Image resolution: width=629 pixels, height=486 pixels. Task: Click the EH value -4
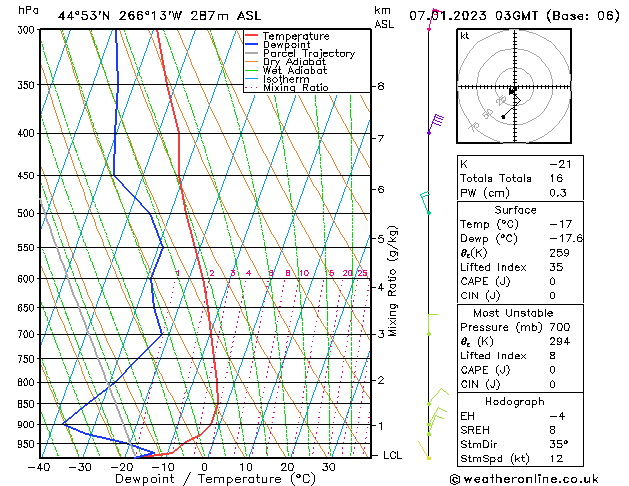click(557, 416)
